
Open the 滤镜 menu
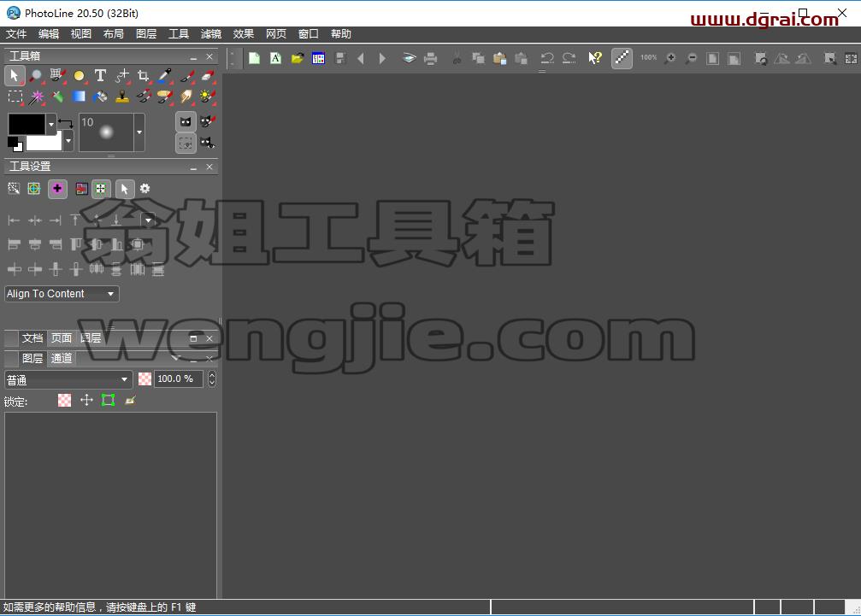[x=211, y=33]
